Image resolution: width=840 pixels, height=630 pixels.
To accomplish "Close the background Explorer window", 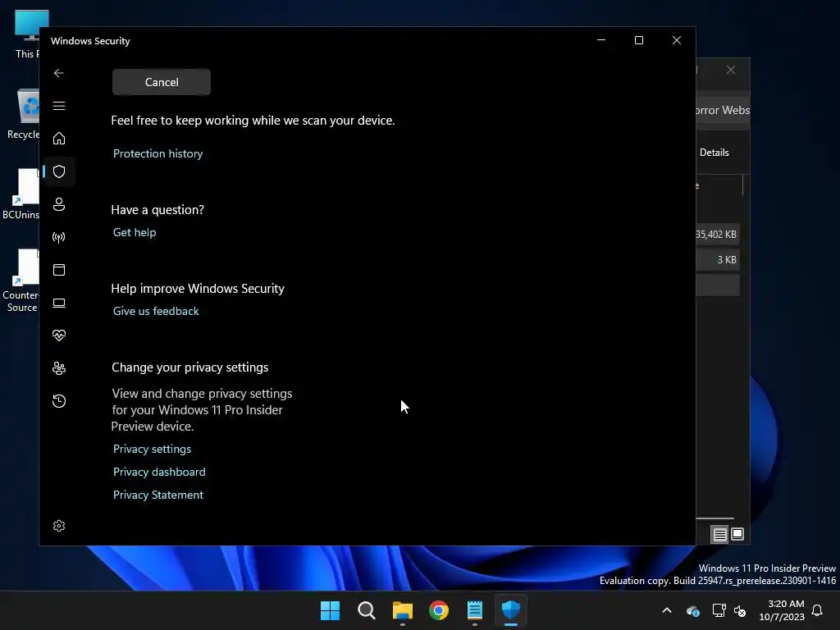I will [731, 71].
